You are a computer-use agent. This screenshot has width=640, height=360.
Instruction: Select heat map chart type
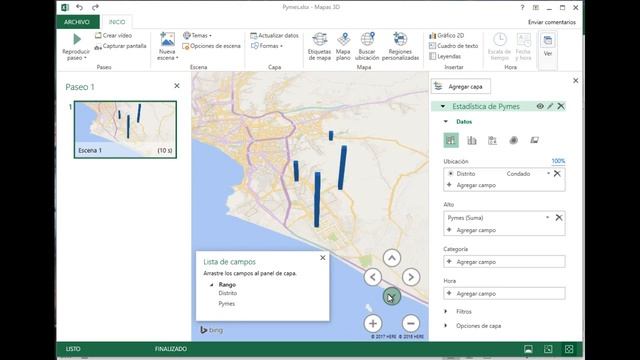(x=513, y=140)
